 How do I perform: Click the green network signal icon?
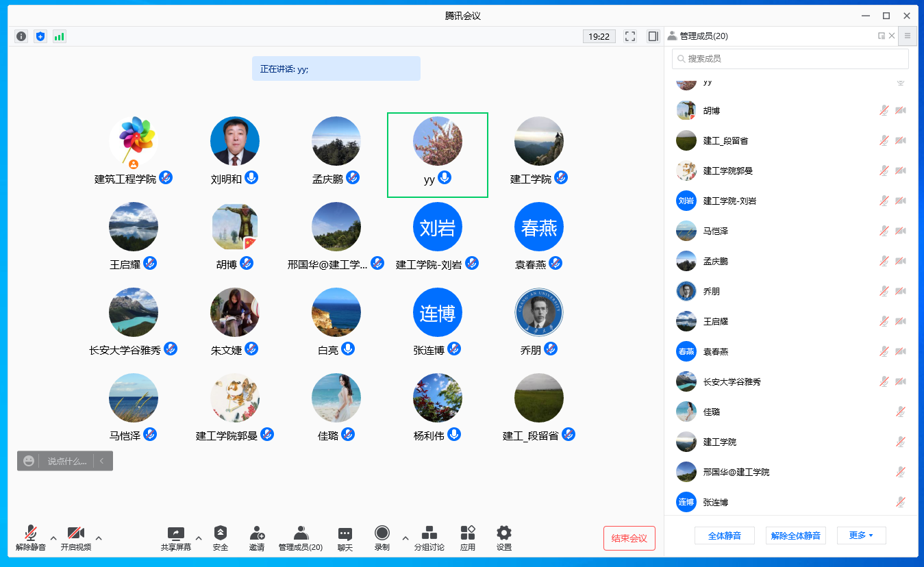(60, 36)
